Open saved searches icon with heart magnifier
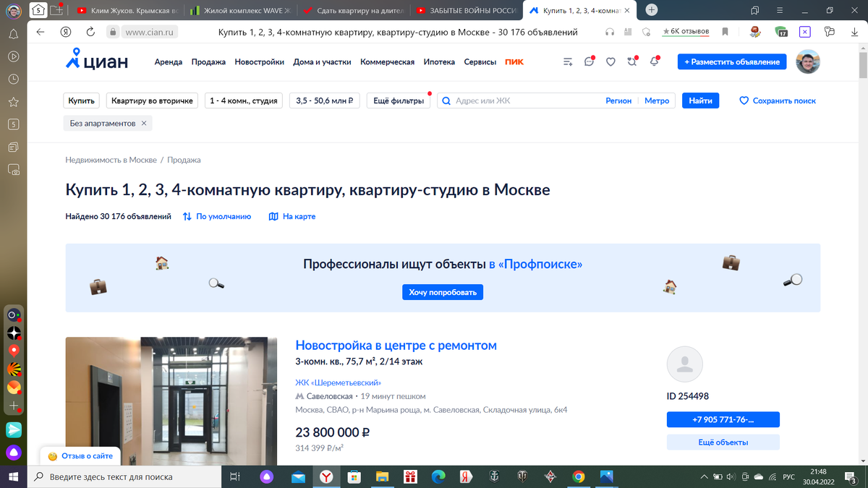The width and height of the screenshot is (868, 488). coord(632,62)
